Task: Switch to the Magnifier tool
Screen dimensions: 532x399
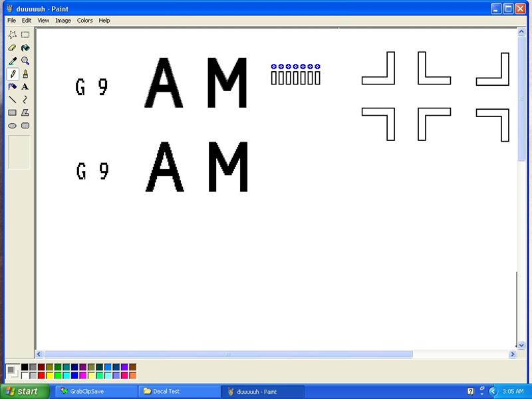Action: click(25, 61)
